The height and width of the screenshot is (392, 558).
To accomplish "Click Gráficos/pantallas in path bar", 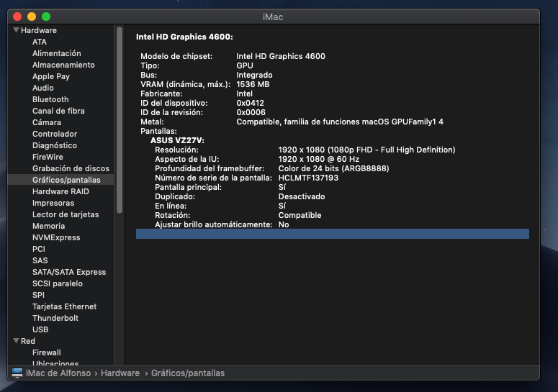I will [188, 373].
